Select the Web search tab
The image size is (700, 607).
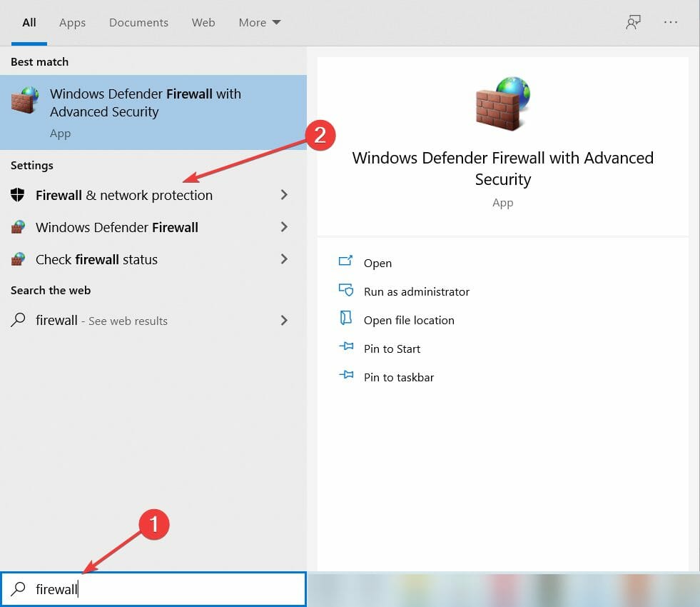pyautogui.click(x=203, y=22)
